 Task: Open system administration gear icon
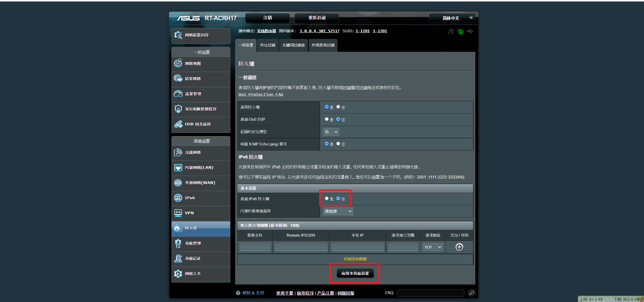178,243
